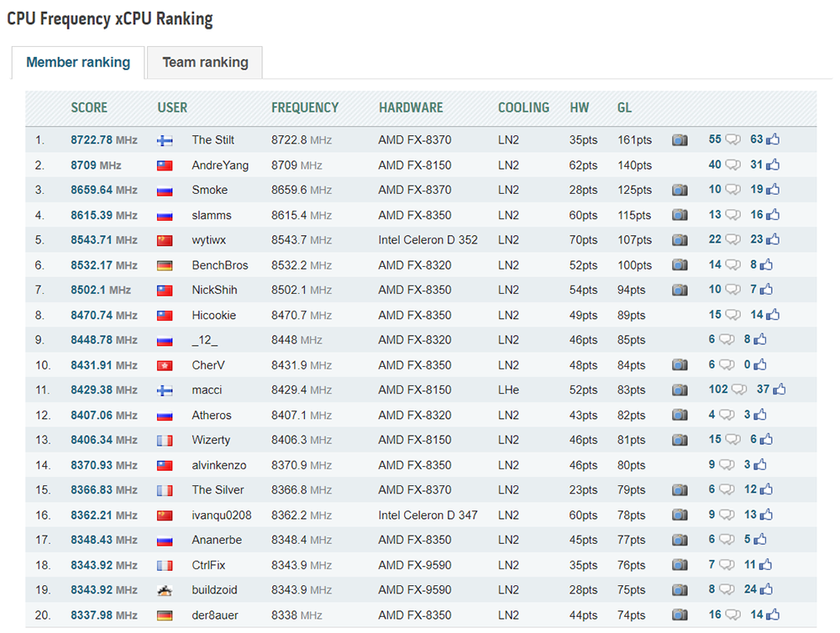Select the Member ranking tab
Viewport: 840px width, 633px height.
[78, 63]
